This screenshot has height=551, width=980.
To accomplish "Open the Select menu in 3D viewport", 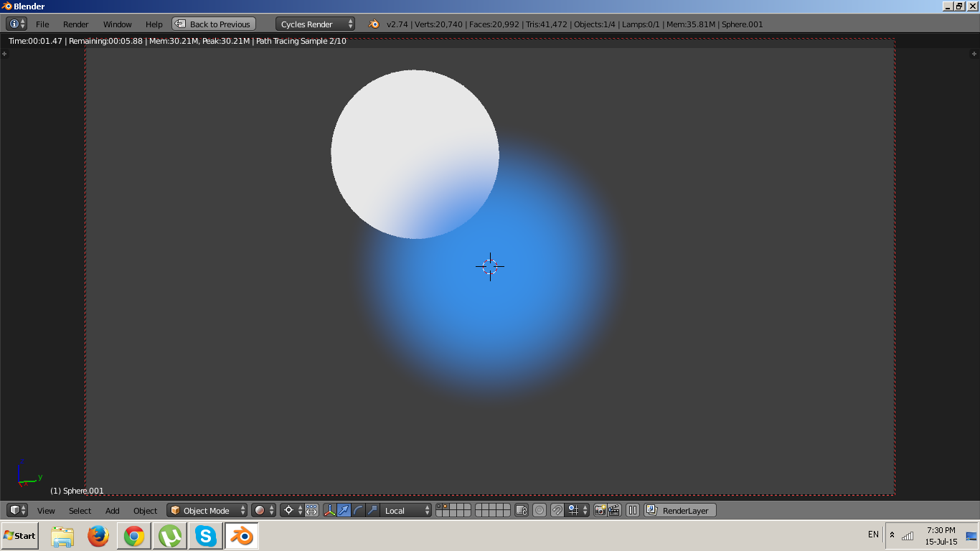I will point(80,511).
